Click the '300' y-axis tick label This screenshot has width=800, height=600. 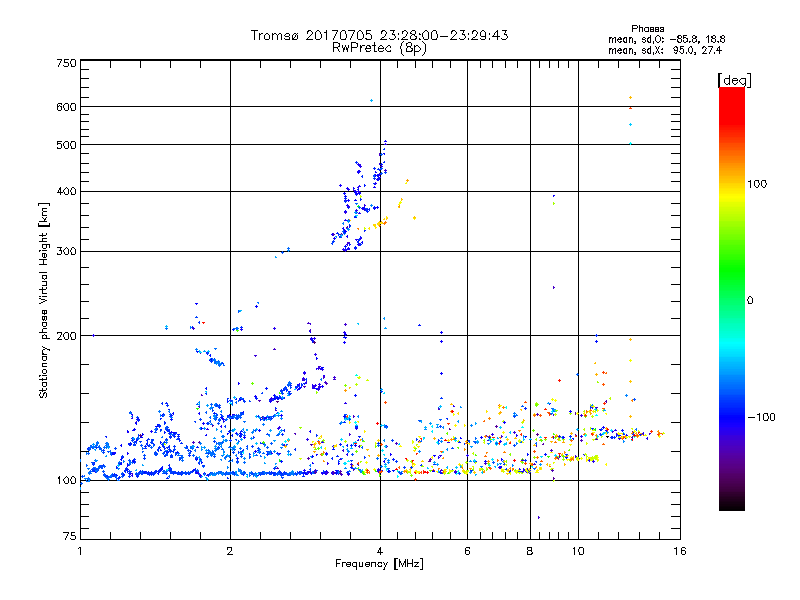click(66, 251)
